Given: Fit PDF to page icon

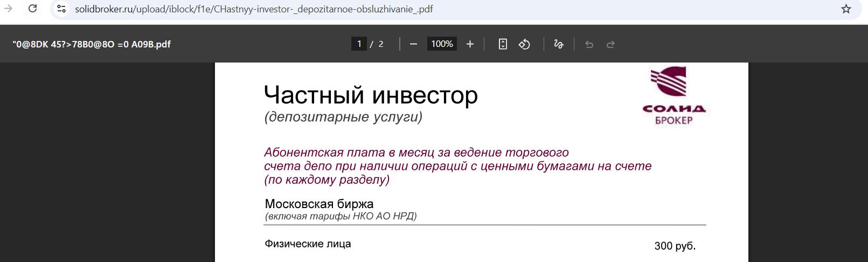Looking at the screenshot, I should coord(503,44).
